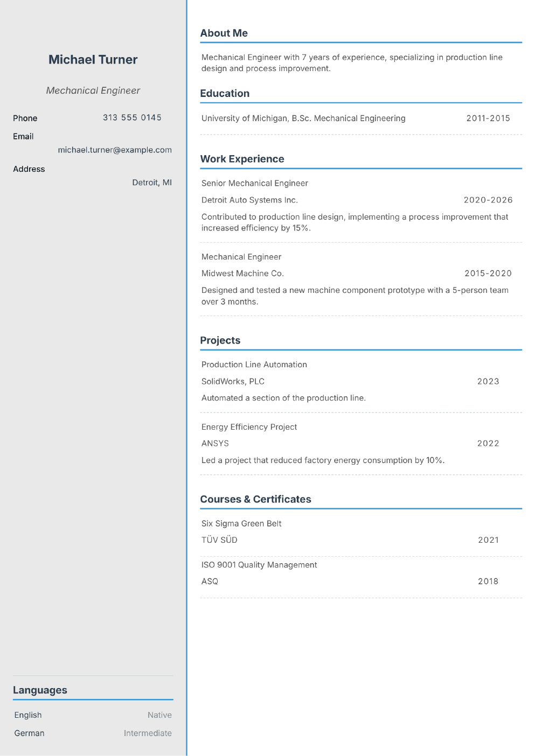Click Energy Efficiency Project title
The height and width of the screenshot is (756, 535).
[x=249, y=427]
